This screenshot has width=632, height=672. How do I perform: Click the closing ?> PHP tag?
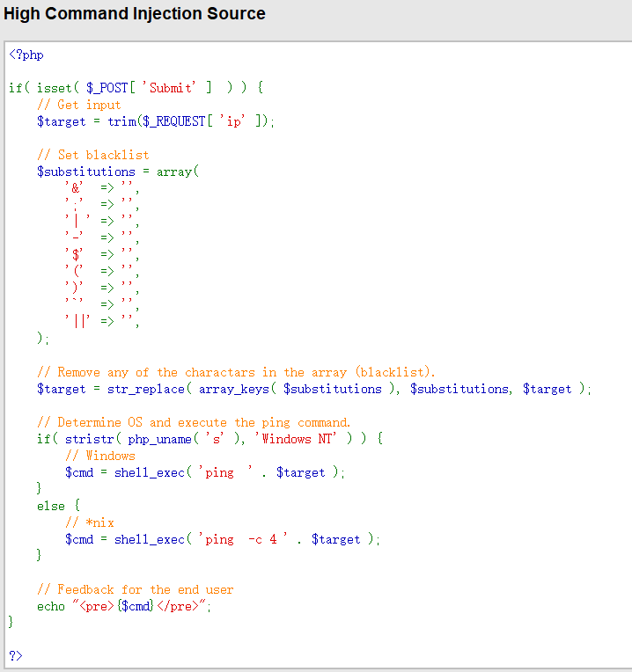coord(15,655)
